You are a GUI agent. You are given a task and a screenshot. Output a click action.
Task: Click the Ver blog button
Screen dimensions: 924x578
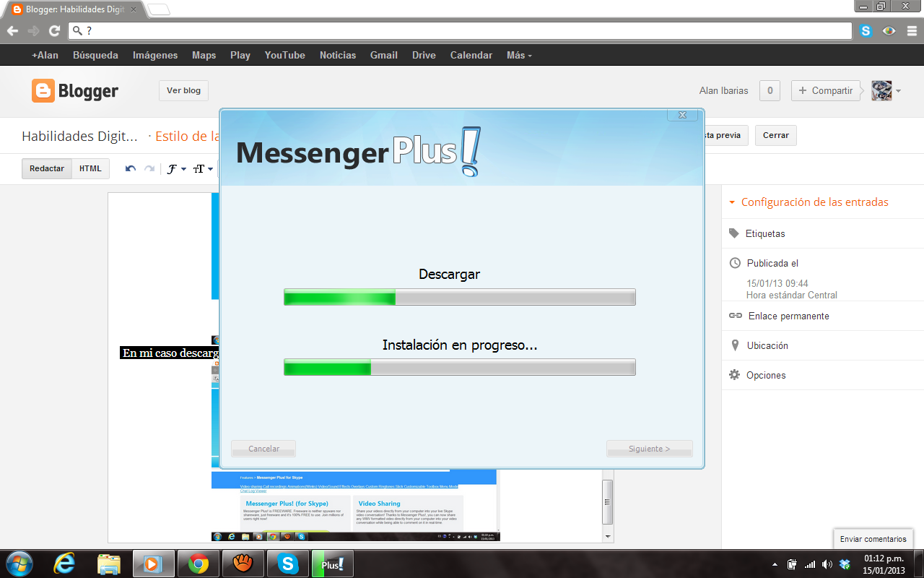[183, 90]
